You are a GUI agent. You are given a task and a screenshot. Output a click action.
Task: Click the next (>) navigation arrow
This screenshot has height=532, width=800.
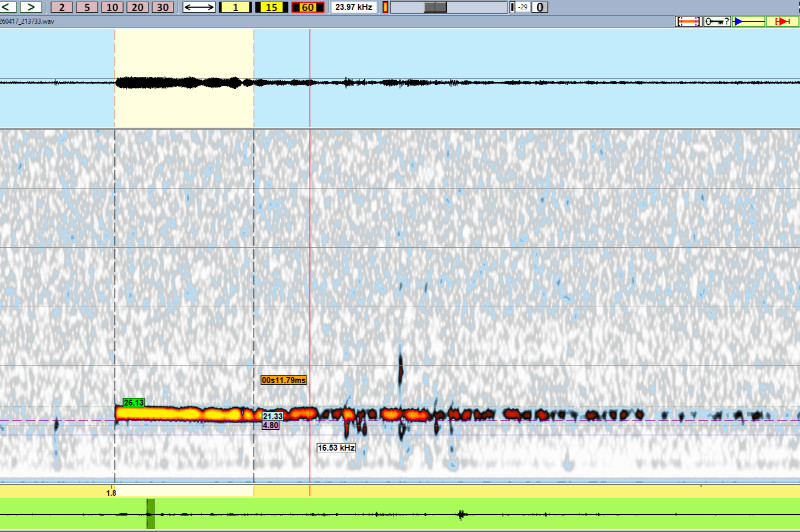[x=31, y=7]
